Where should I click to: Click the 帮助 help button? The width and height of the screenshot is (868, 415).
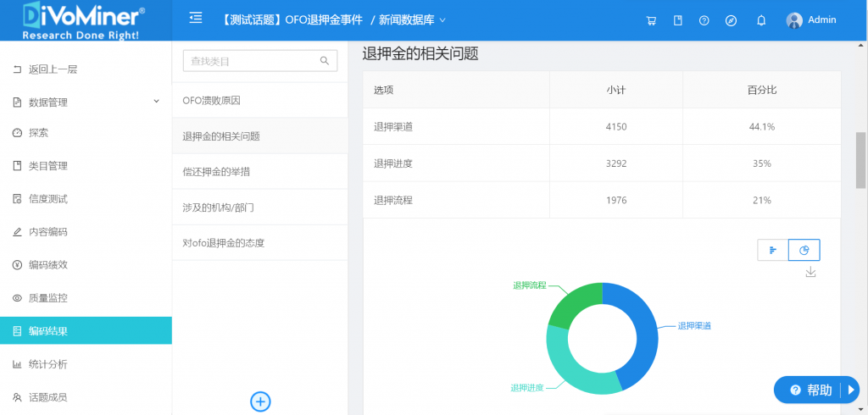tap(816, 390)
